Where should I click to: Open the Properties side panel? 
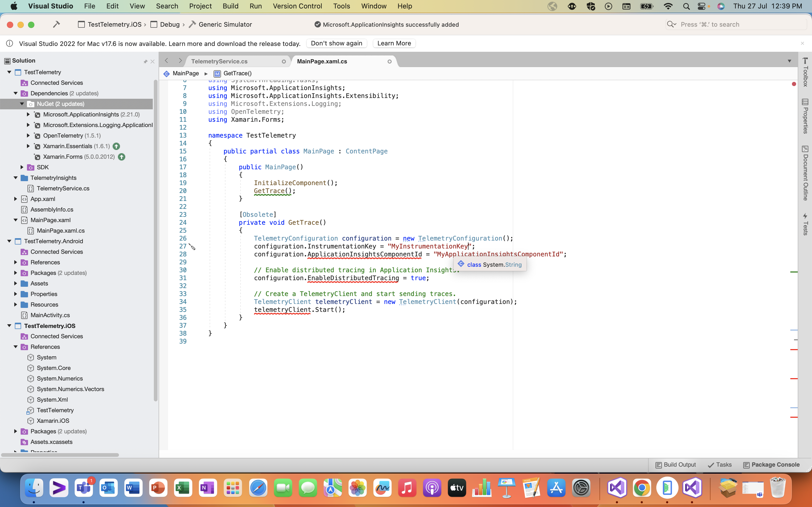[805, 116]
